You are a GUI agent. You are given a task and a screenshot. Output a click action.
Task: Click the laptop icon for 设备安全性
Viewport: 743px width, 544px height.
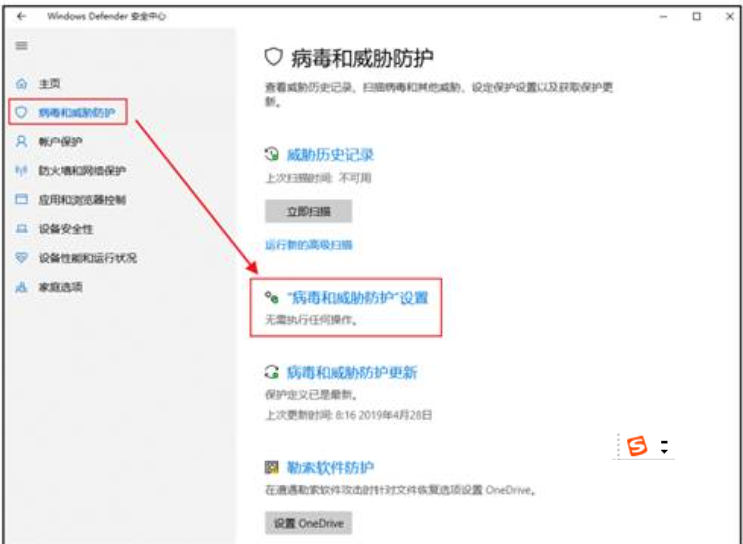(x=21, y=228)
